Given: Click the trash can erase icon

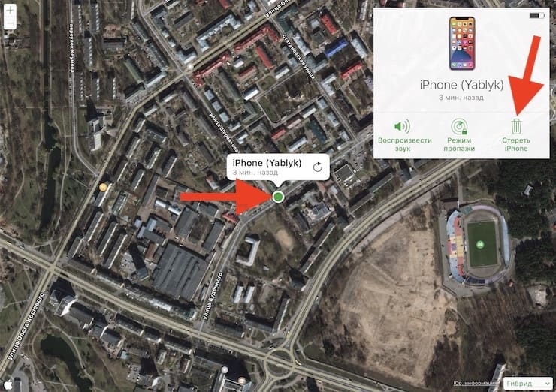Looking at the screenshot, I should 516,126.
